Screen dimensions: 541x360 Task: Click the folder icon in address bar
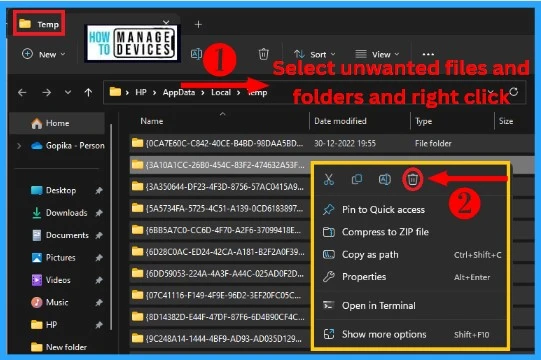[115, 92]
